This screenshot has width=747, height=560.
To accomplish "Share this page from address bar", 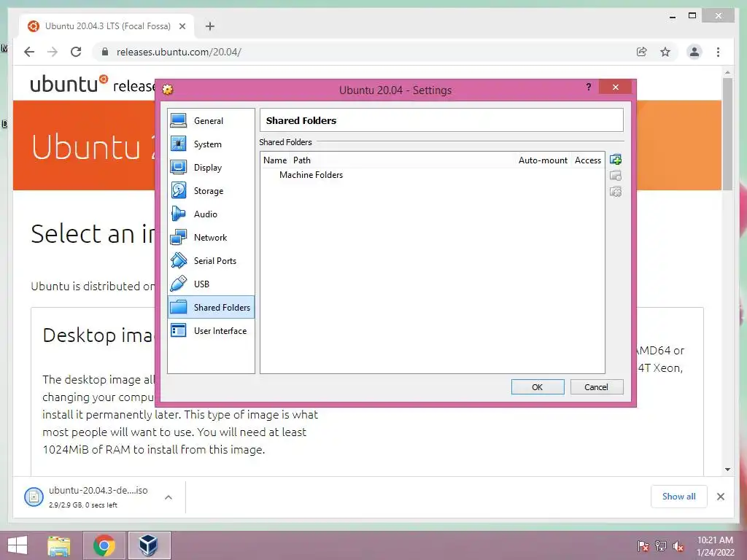I will (x=642, y=52).
